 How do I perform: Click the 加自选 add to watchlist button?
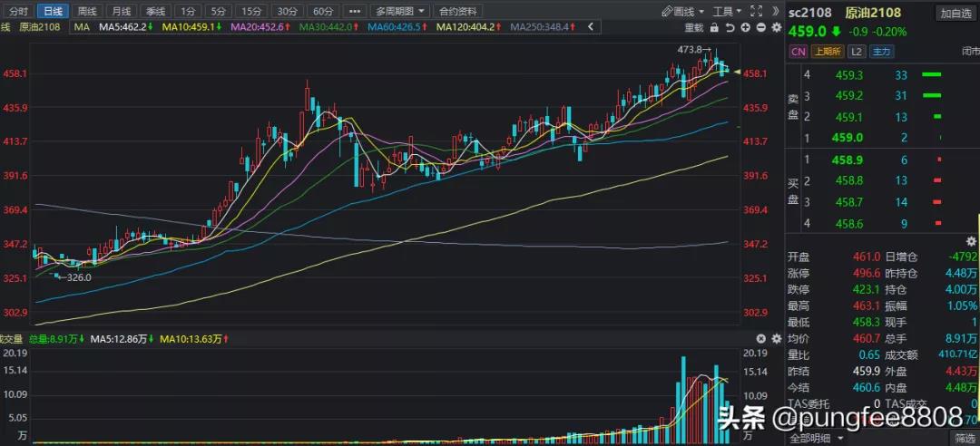pyautogui.click(x=955, y=13)
